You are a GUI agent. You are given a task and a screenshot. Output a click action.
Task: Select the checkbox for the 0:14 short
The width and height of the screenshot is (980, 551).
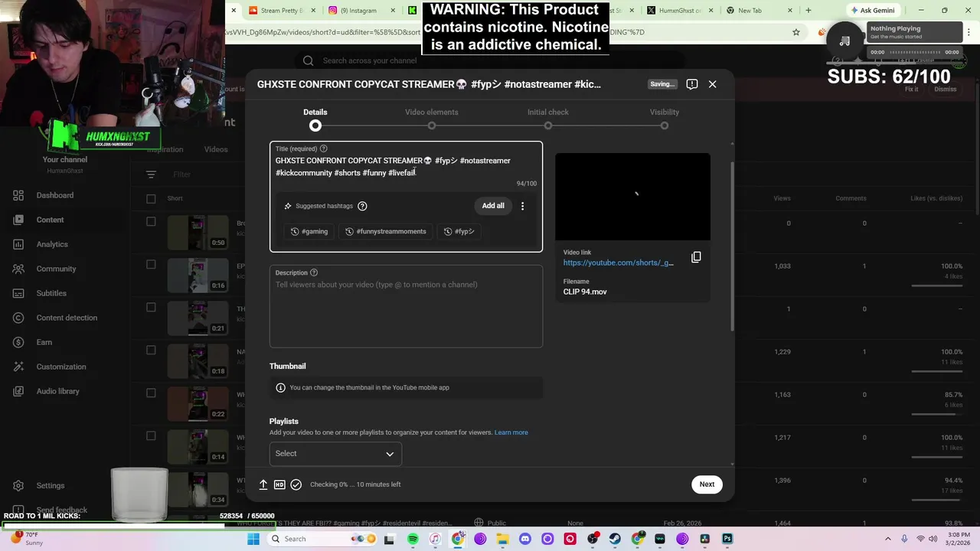[151, 436]
